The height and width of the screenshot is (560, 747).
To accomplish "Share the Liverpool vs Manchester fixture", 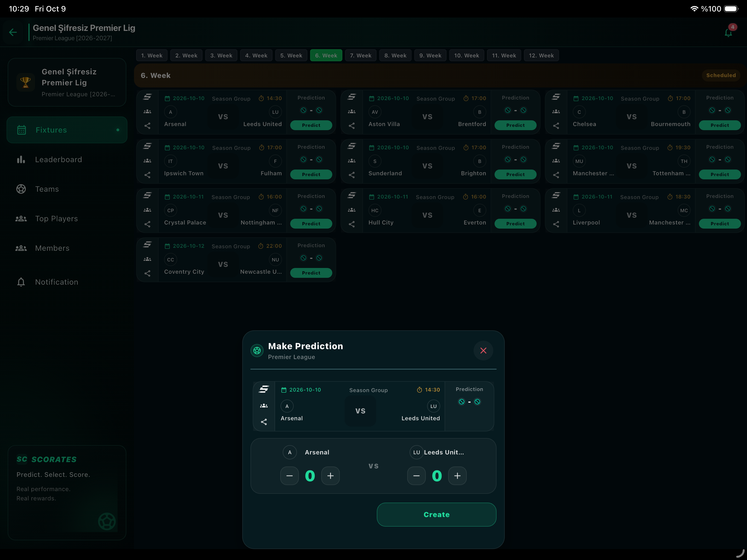I will [x=556, y=224].
